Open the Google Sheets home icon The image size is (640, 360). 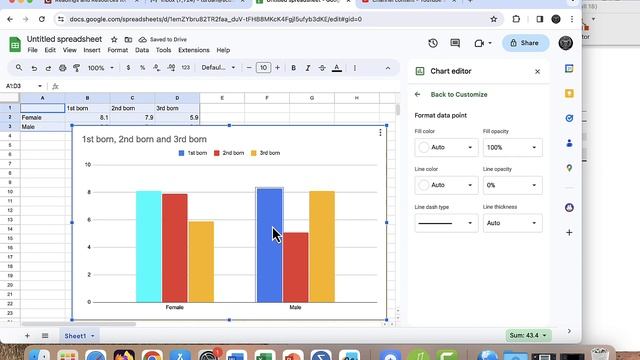click(x=15, y=44)
